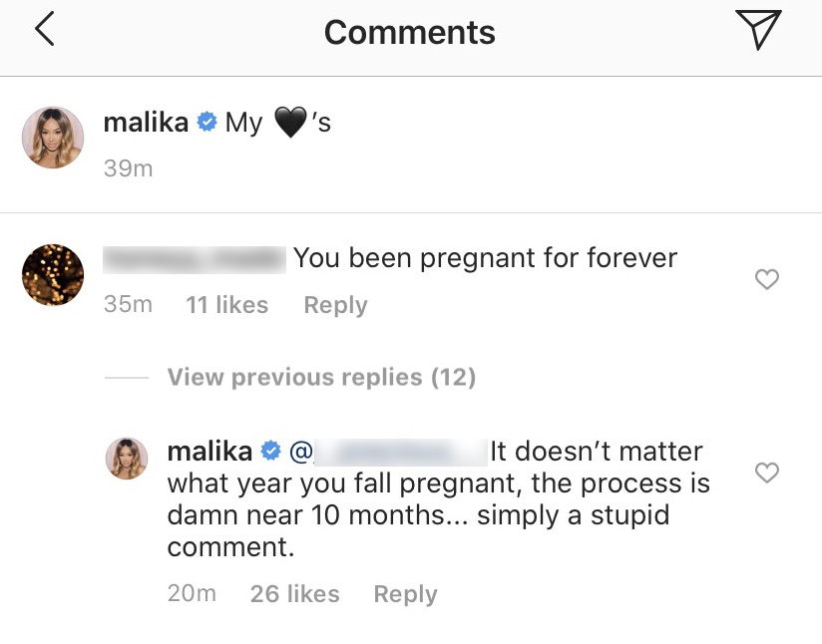Like malika's reply about the pregnancy process

[x=767, y=473]
